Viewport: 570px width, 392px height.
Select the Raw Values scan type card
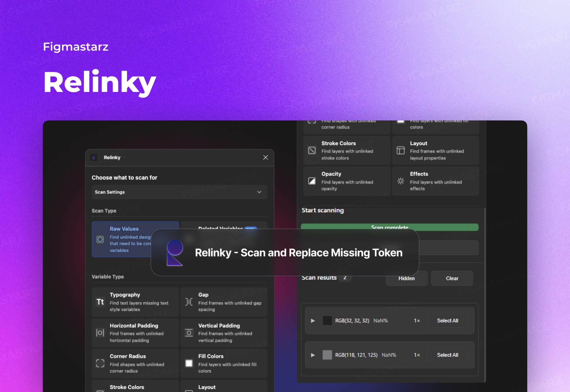tap(135, 239)
